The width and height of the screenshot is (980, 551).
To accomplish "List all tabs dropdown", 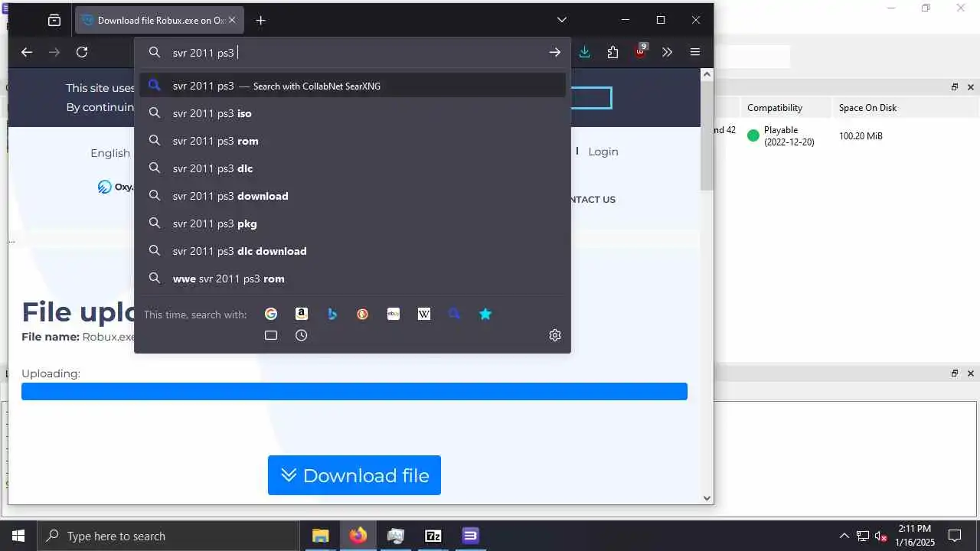I will [562, 20].
